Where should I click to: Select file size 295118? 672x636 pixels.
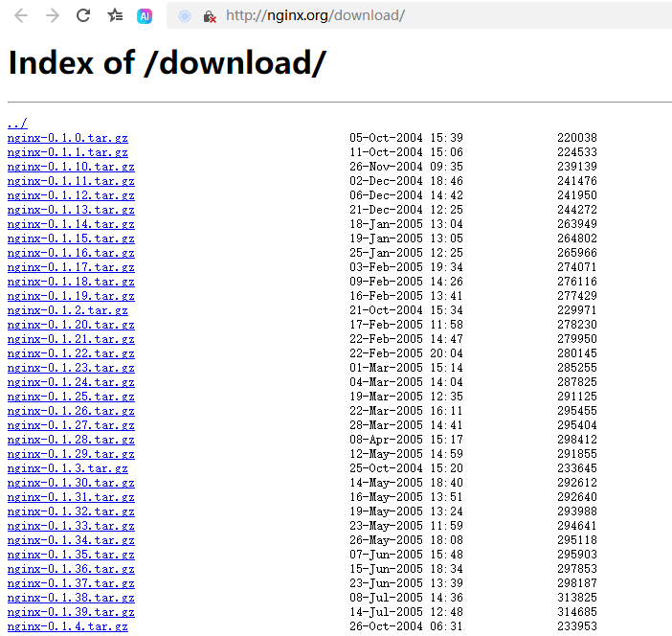(577, 540)
